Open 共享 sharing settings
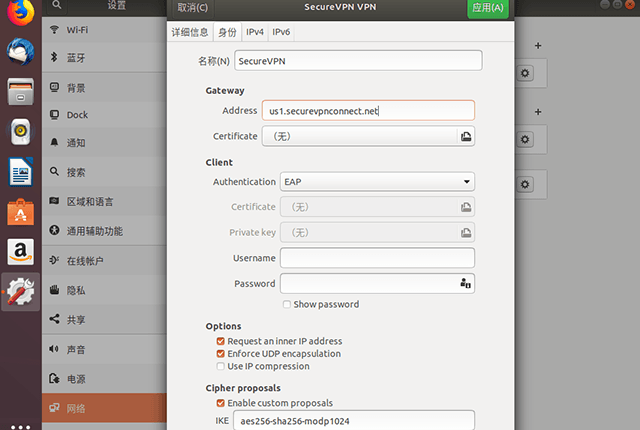640x430 pixels. click(x=104, y=319)
